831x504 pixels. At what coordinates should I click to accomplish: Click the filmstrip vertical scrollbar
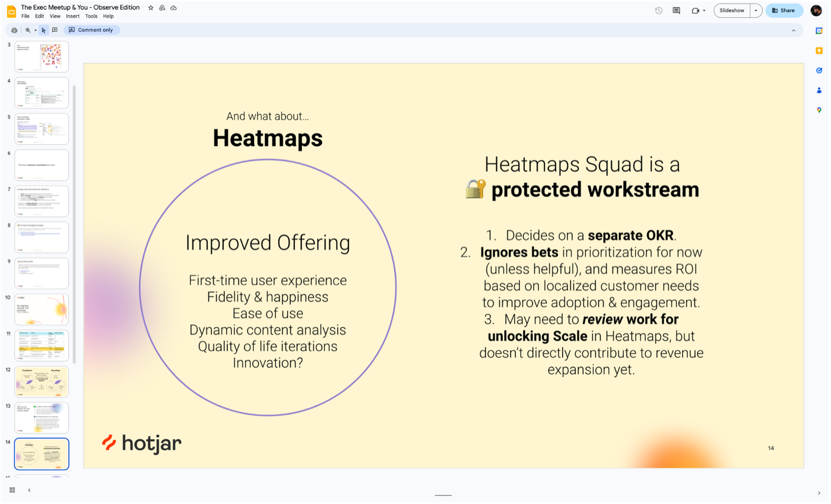pos(74,224)
